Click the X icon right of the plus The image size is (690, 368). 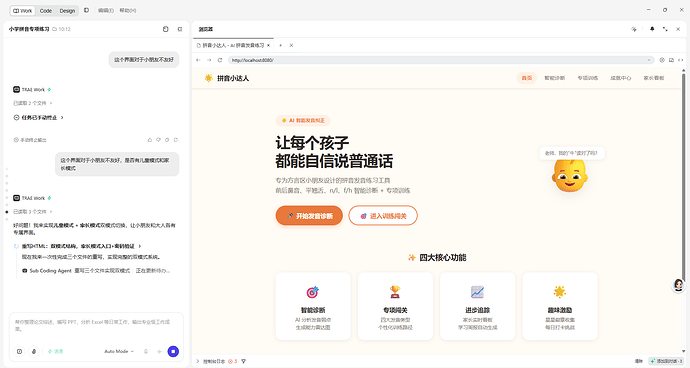click(291, 45)
